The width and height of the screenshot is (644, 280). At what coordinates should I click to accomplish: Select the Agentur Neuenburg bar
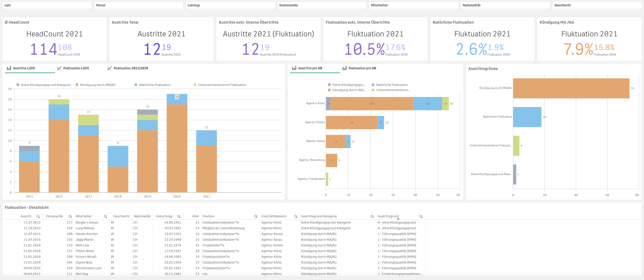click(x=332, y=160)
